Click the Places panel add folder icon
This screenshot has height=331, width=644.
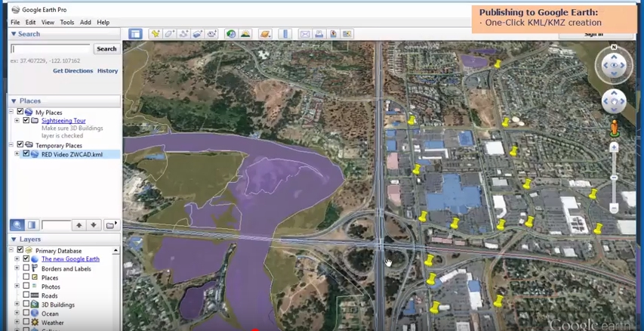click(x=110, y=225)
